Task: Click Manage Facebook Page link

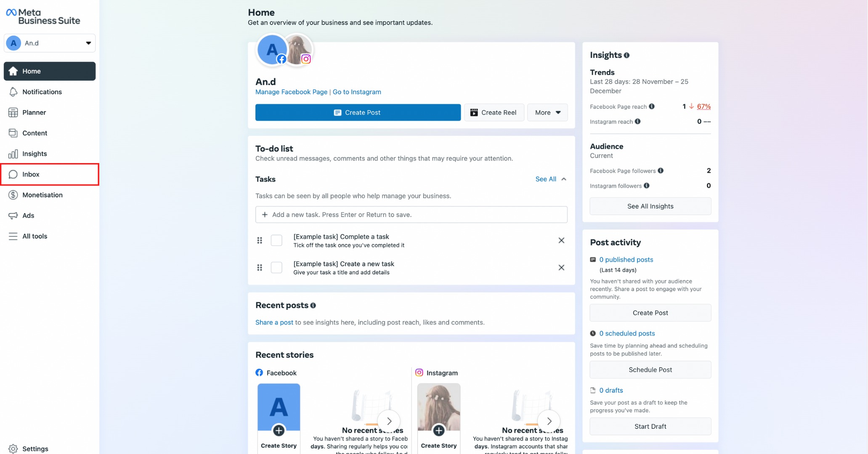Action: click(292, 92)
